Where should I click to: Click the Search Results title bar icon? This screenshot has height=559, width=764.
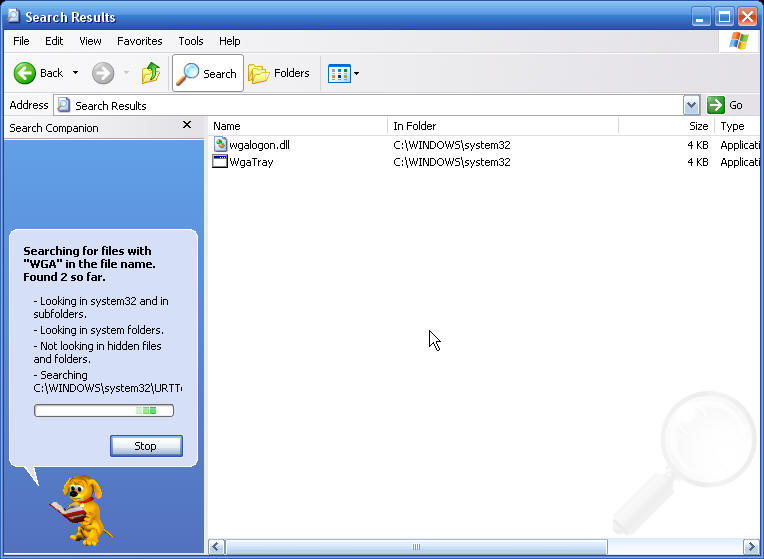click(13, 16)
